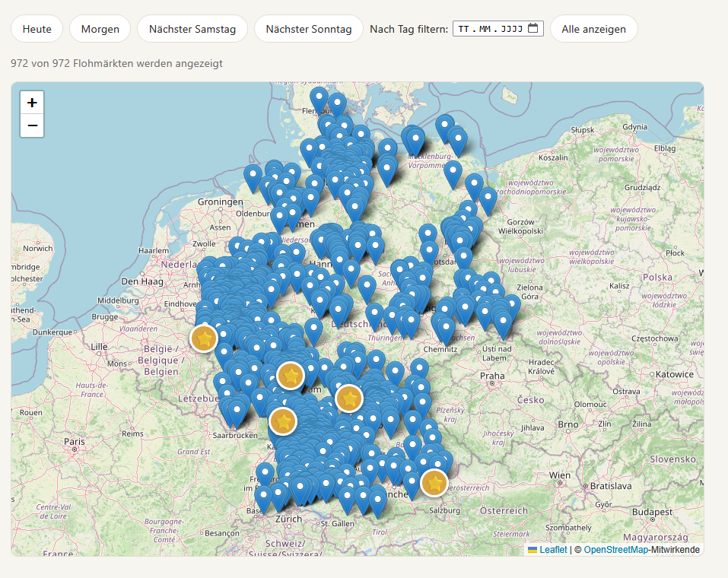The image size is (728, 578).
Task: Focus the Nach Tag filtern date field
Action: (x=498, y=28)
